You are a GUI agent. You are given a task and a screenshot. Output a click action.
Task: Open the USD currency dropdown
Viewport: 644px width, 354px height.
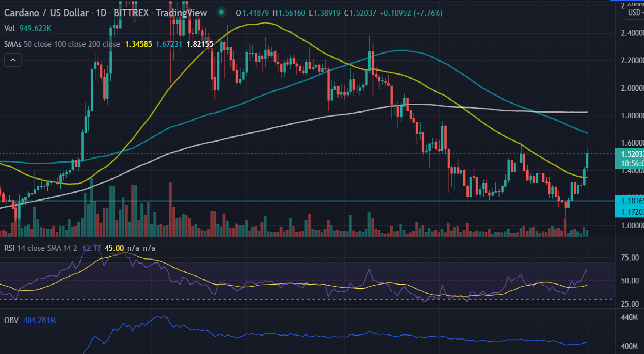click(x=634, y=13)
